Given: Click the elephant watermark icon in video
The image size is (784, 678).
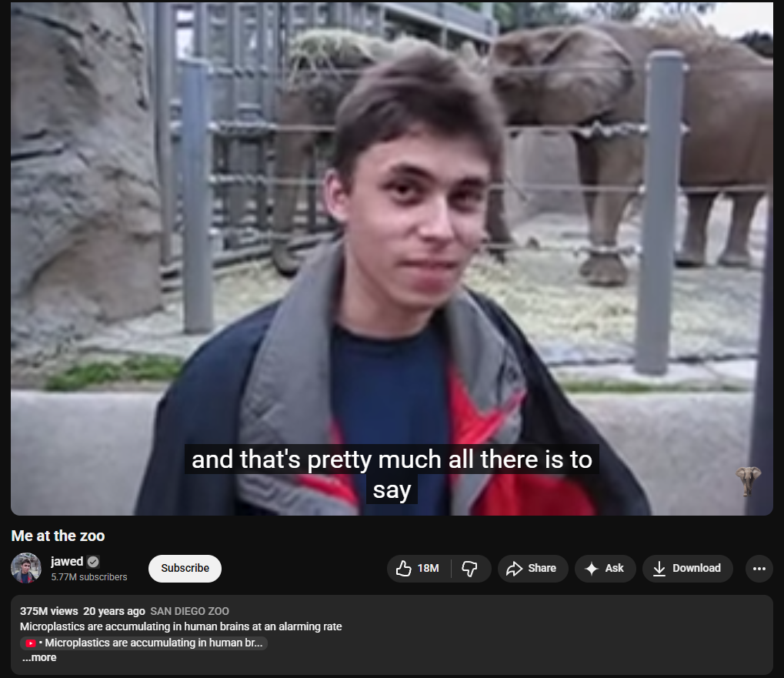Looking at the screenshot, I should 748,481.
